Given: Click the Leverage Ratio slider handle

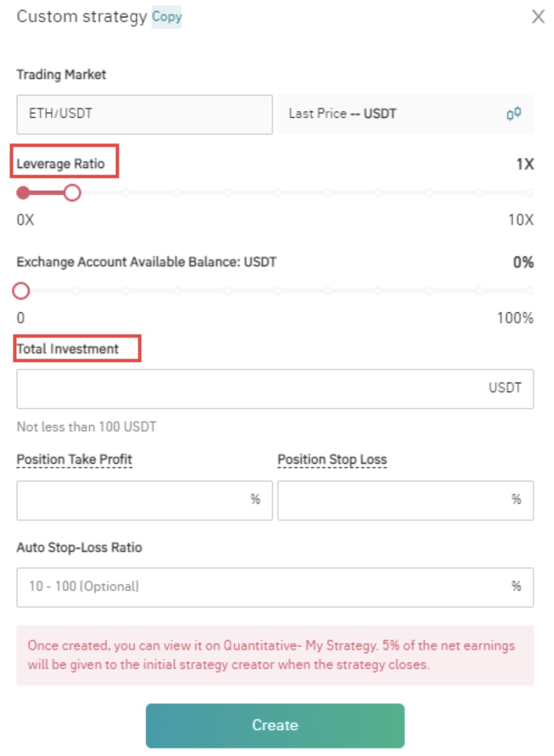Looking at the screenshot, I should [73, 193].
